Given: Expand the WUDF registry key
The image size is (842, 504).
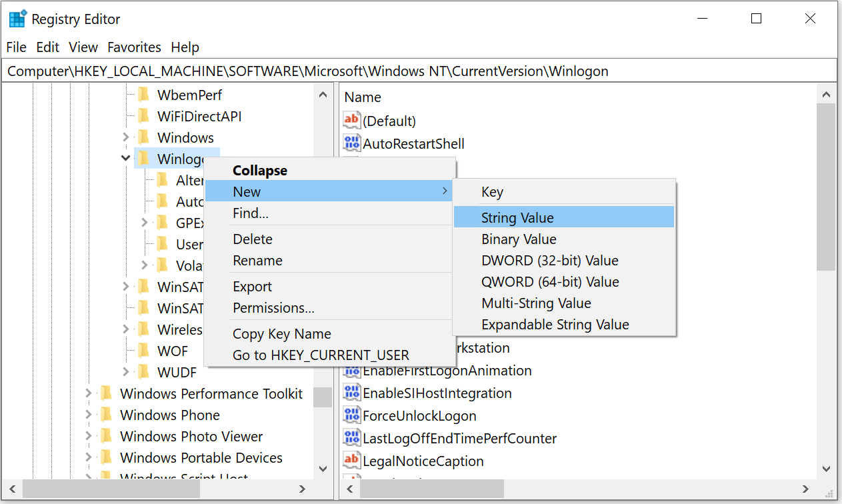Looking at the screenshot, I should click(x=125, y=372).
